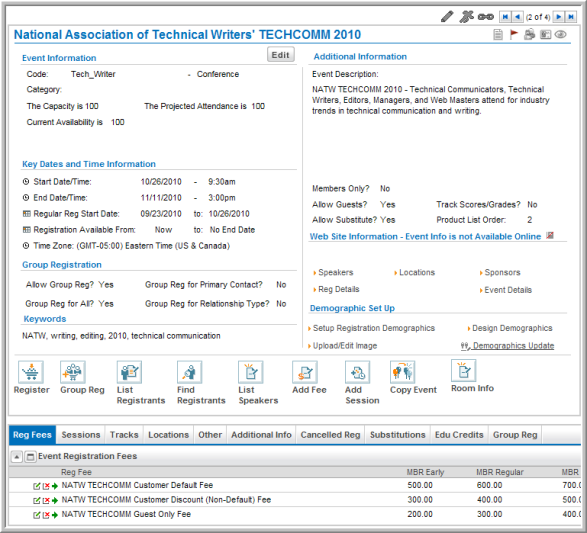Click the MBR Early column header
587x533 pixels.
(425, 472)
